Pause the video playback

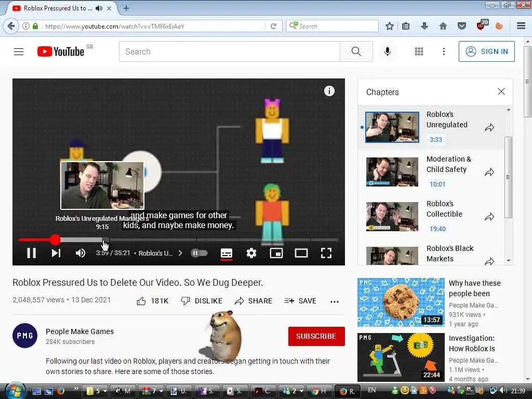click(32, 253)
